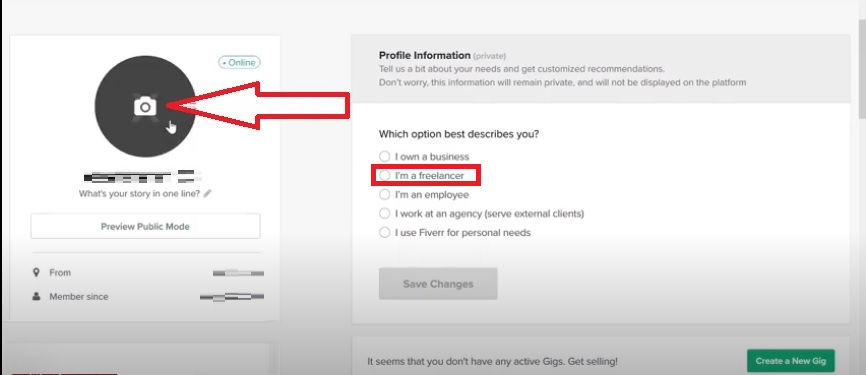Image resolution: width=866 pixels, height=375 pixels.
Task: Toggle the Online status badge
Action: coord(240,62)
